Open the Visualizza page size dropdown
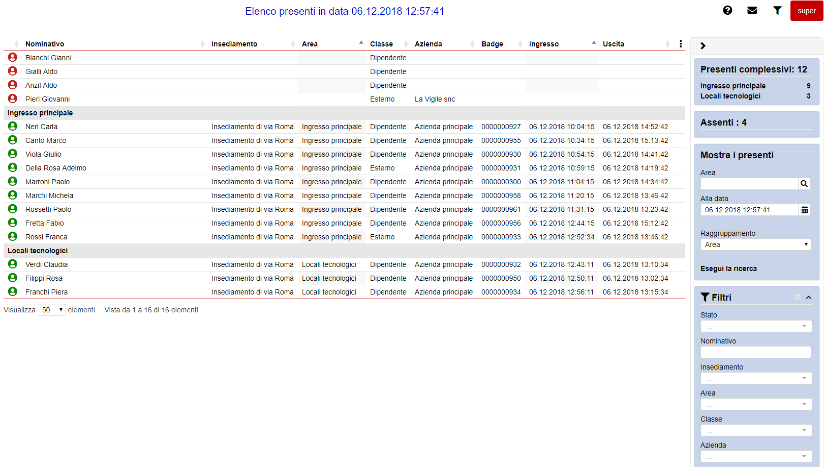Viewport: 825px width, 467px height. click(x=52, y=310)
